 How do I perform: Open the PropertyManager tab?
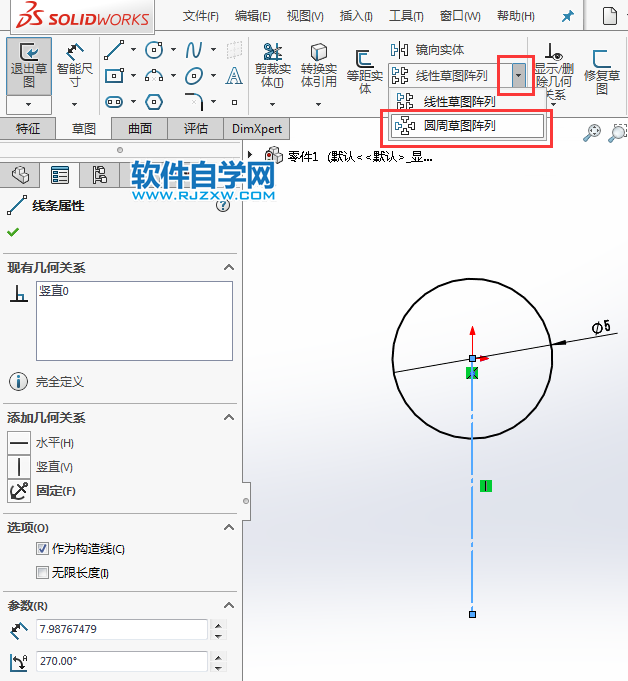coord(60,175)
